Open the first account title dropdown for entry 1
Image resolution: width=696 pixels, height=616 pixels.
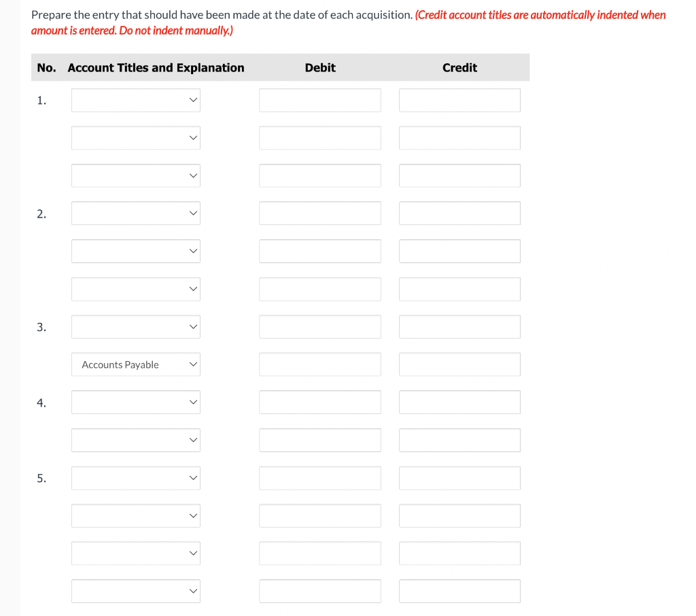(135, 100)
